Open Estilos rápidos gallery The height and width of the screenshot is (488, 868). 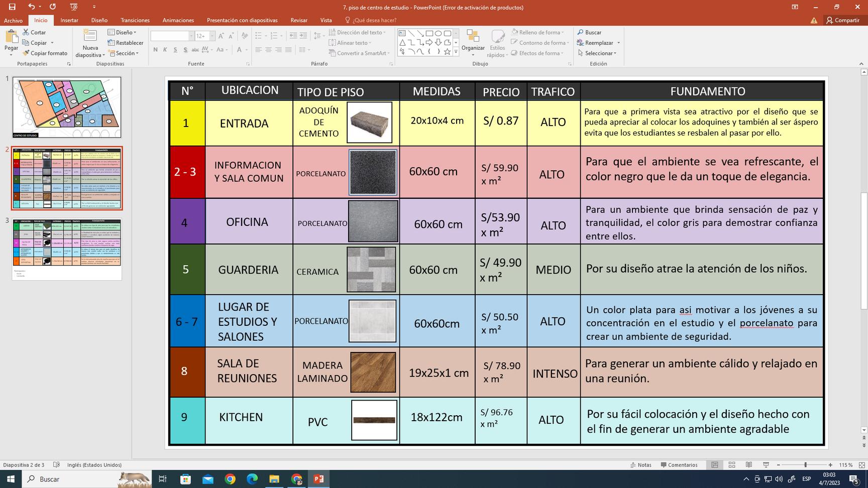click(497, 43)
